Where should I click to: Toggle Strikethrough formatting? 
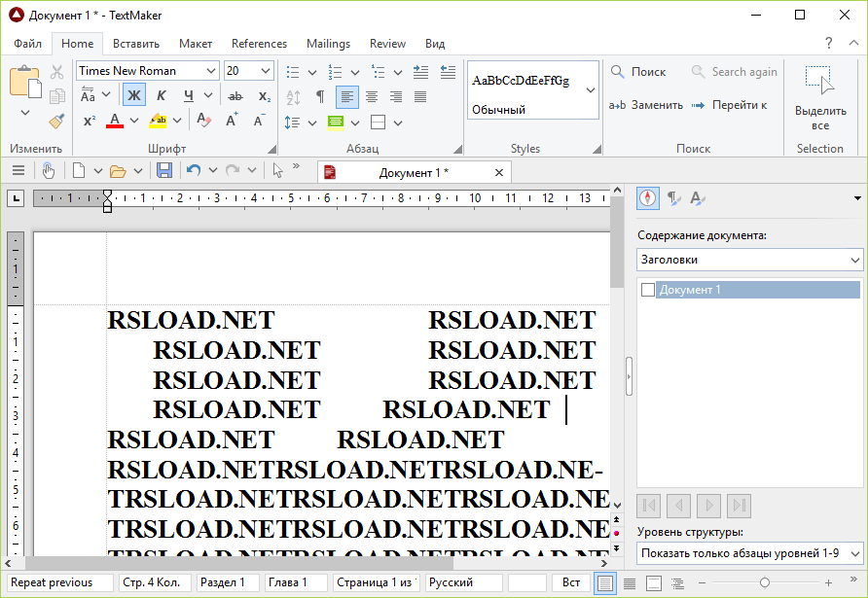tap(235, 96)
